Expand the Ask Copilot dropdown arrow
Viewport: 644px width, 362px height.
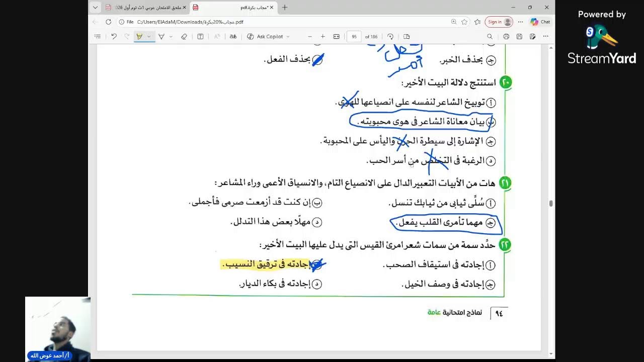click(x=288, y=37)
